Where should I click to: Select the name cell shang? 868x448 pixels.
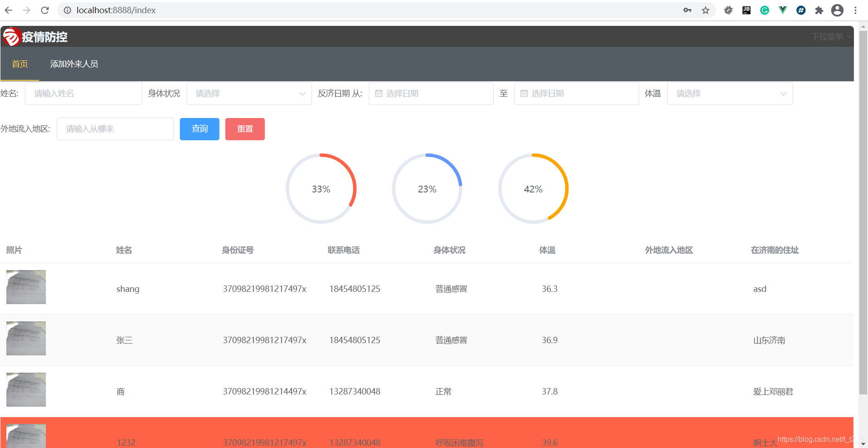[128, 289]
